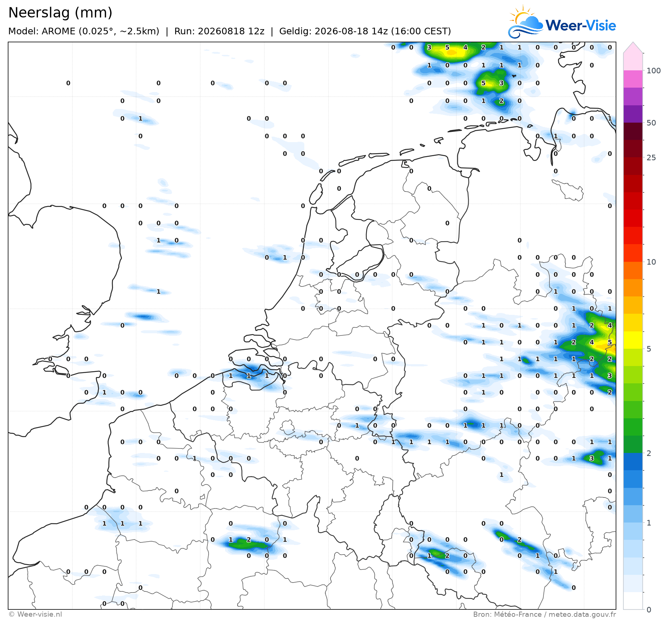Screen dimensions: 672x619
Task: Select the orange 10 mm legend color
Action: pos(633,270)
